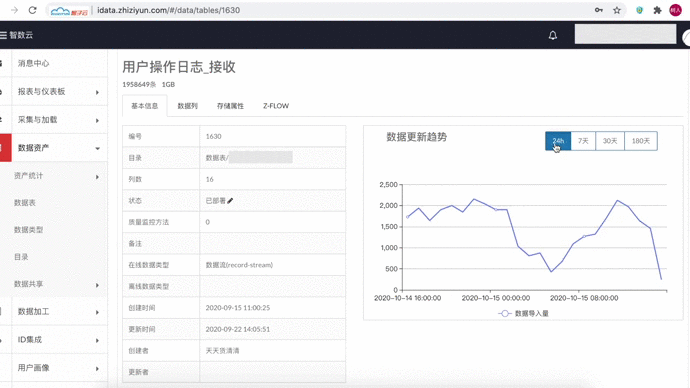
Task: Open 消息中心 in sidebar
Action: (33, 63)
